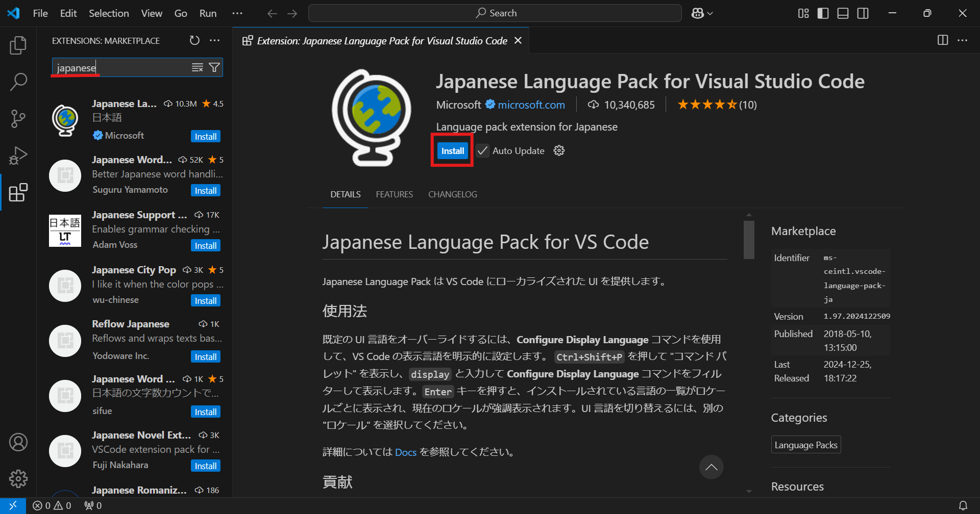Viewport: 980px width, 514px height.
Task: Click the Identifier value ms-ceintl.vscode-language-pack-ja
Action: [854, 278]
